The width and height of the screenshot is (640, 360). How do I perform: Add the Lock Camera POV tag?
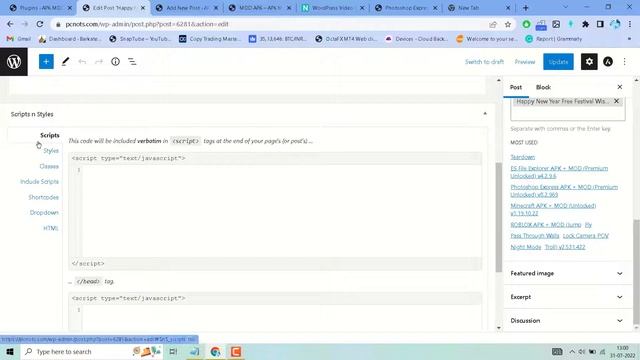[586, 236]
